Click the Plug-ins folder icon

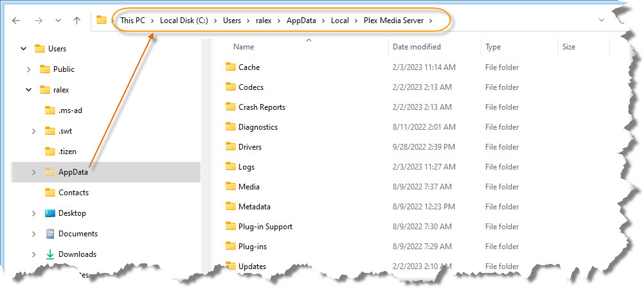(x=230, y=247)
